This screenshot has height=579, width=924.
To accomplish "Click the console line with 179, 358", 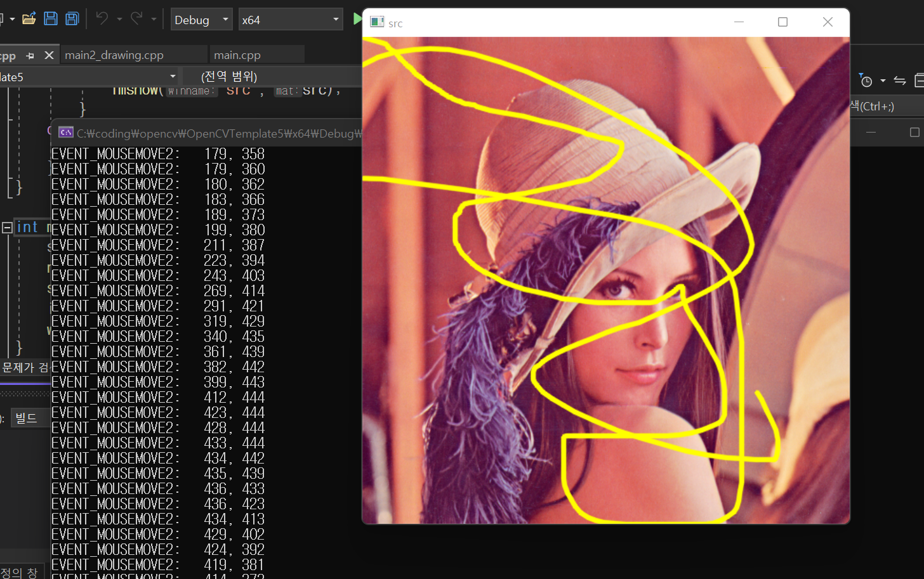I will tap(158, 154).
